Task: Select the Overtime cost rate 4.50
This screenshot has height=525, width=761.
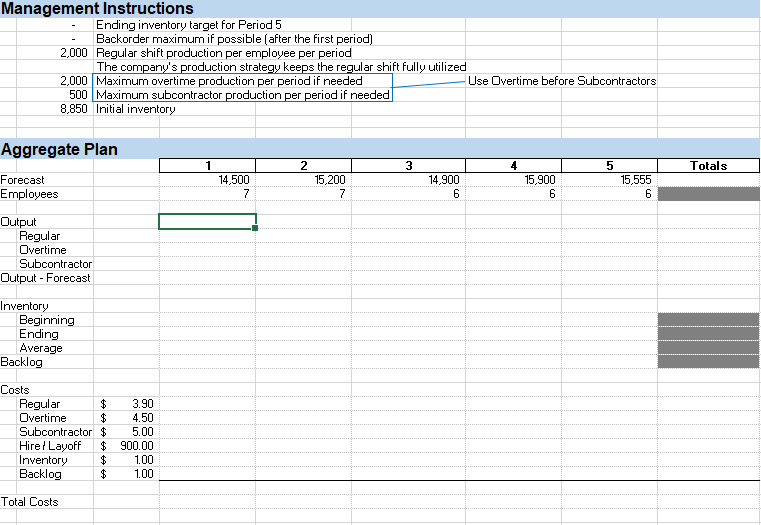Action: 143,418
